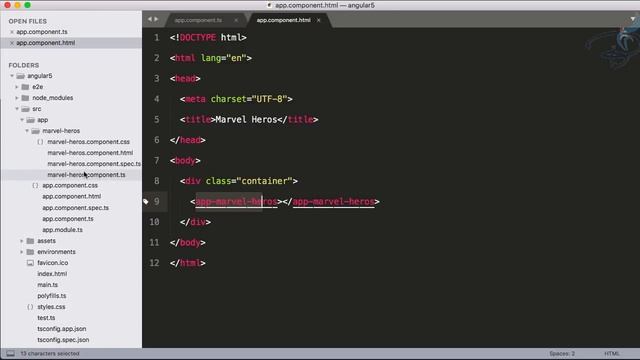Switch to the app.component.ts tab
Screen dimensions: 640x360
[x=198, y=20]
